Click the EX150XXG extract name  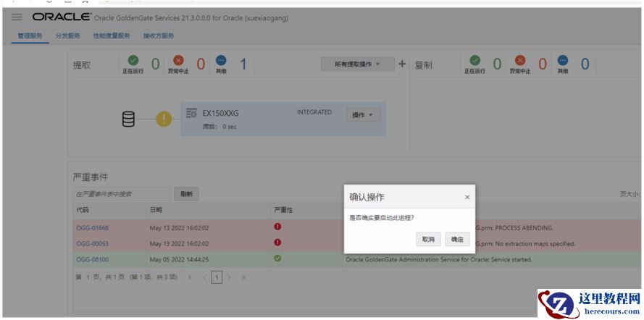click(x=220, y=113)
